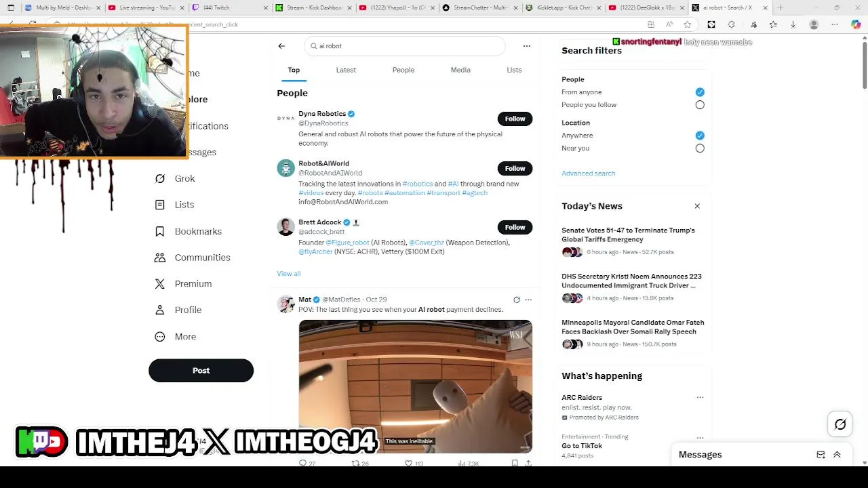Switch to the Media tab
Image resolution: width=868 pixels, height=488 pixels.
pos(460,70)
